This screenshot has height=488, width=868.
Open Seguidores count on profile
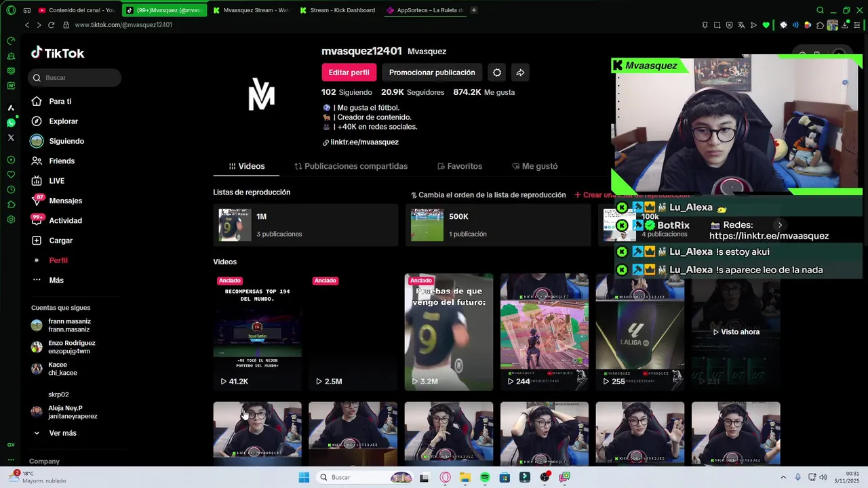tap(412, 92)
